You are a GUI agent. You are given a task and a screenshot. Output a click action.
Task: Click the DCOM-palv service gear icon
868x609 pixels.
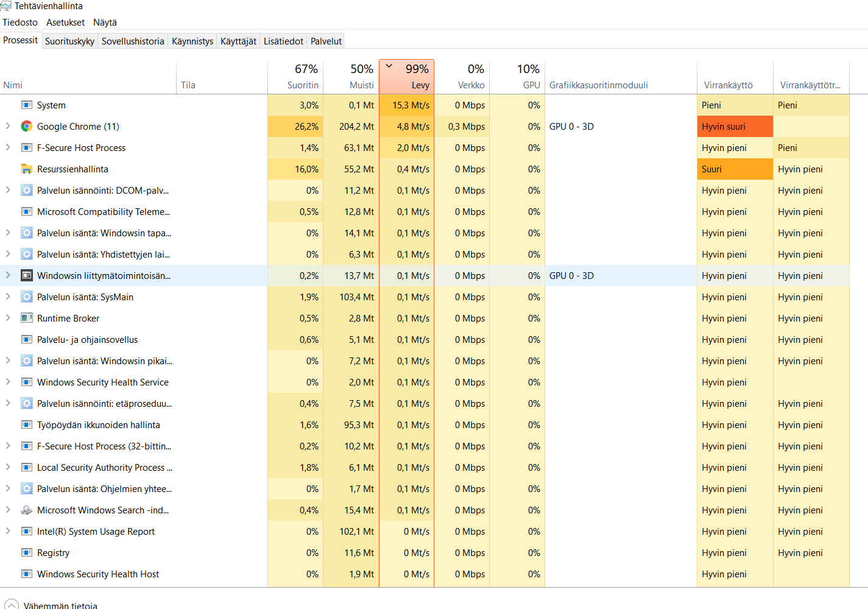27,191
